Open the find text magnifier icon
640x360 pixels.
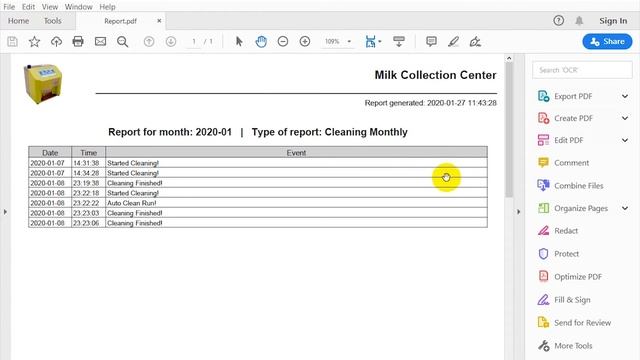point(122,41)
